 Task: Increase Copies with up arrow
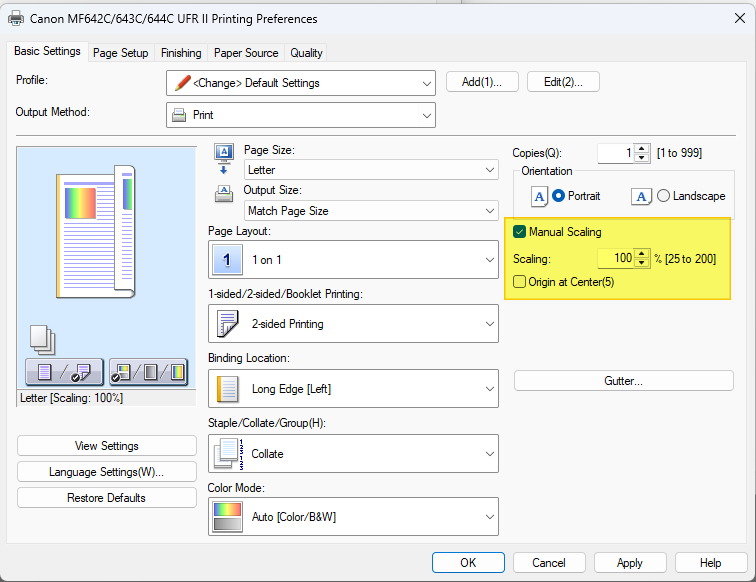642,149
